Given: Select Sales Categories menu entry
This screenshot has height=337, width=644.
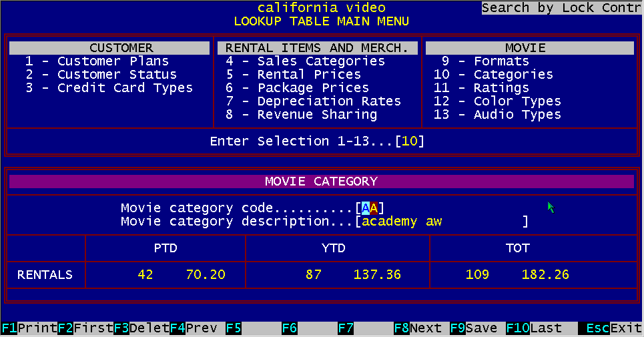Looking at the screenshot, I should tap(305, 61).
